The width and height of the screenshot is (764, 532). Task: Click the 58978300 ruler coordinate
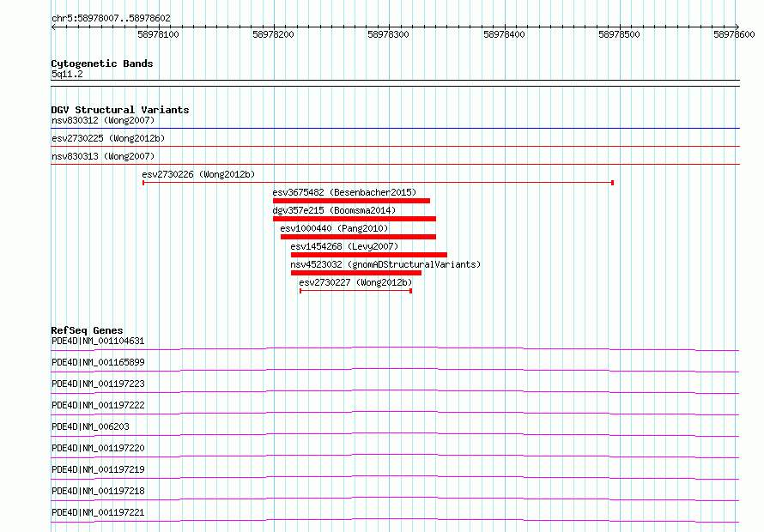(388, 34)
